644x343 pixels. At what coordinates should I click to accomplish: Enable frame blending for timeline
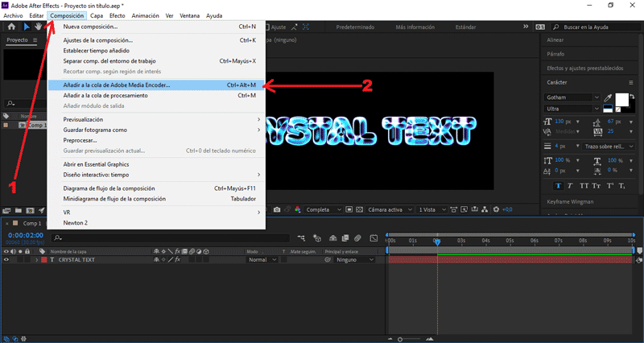[x=345, y=238]
